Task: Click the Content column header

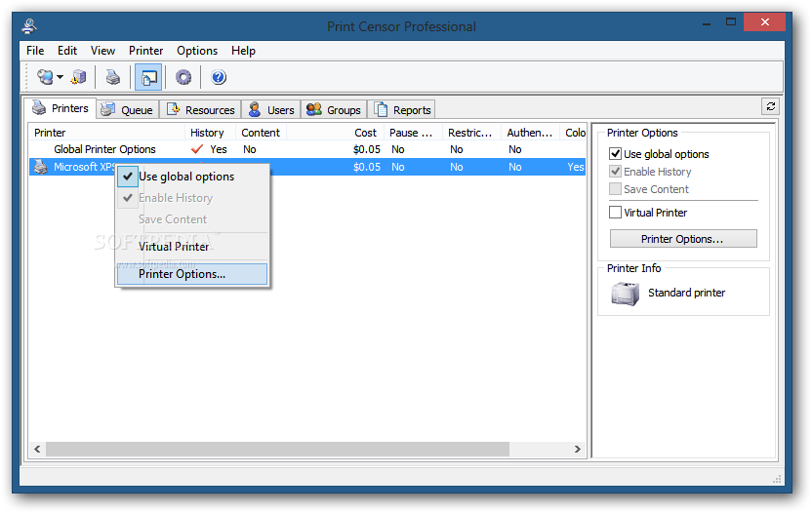Action: point(261,133)
